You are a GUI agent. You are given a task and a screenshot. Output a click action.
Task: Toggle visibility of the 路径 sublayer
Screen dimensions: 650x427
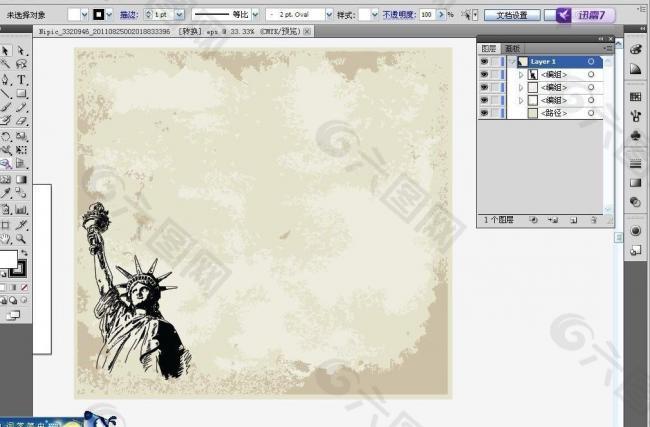click(x=485, y=113)
